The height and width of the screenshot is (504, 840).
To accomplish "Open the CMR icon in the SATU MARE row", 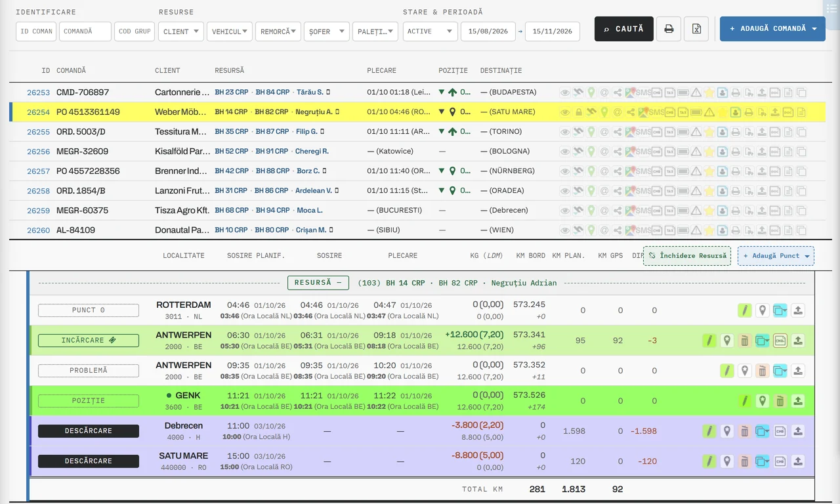I will pos(780,461).
